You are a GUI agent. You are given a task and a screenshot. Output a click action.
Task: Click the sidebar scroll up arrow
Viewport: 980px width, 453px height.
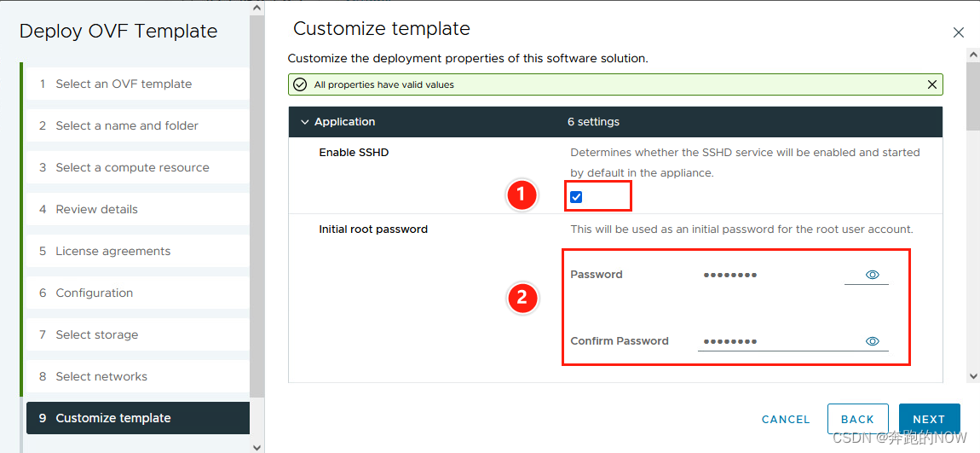coord(257,9)
